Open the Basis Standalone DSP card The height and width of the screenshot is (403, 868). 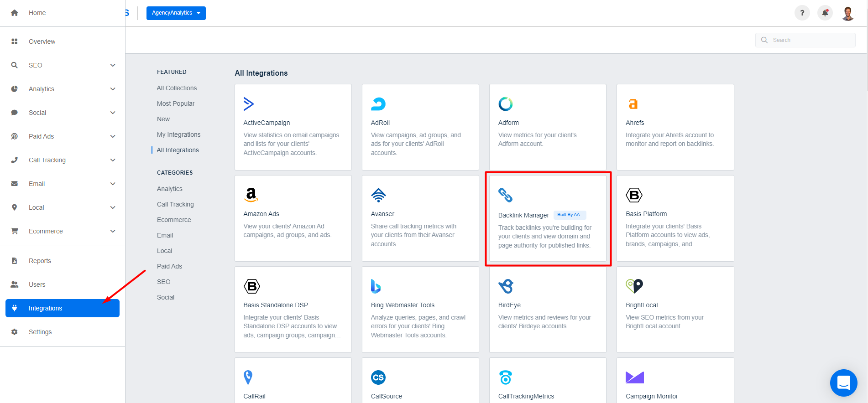coord(293,310)
